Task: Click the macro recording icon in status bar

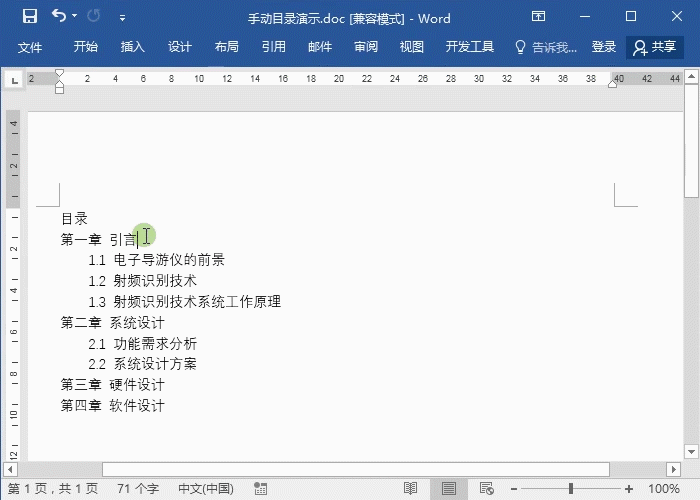Action: [260, 489]
